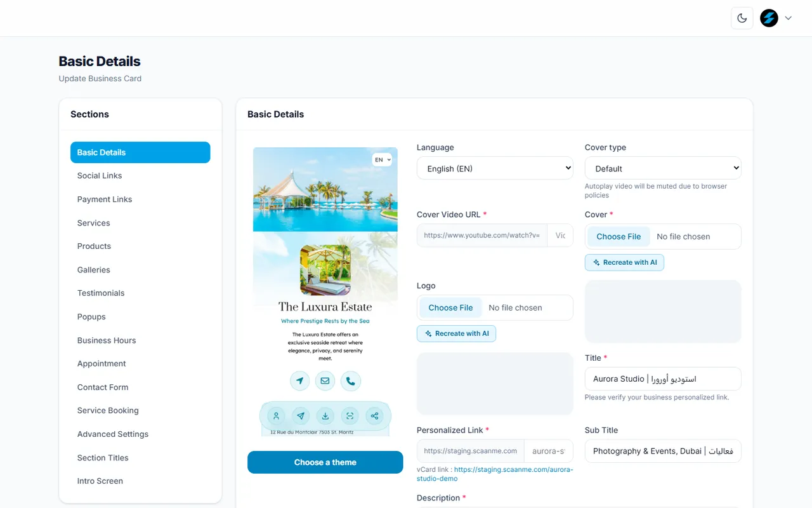812x508 pixels.
Task: Open Payment Links section
Action: coord(140,199)
